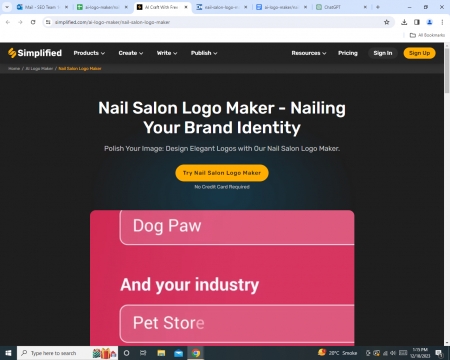
Task: Open a new browser tab
Action: tap(378, 7)
